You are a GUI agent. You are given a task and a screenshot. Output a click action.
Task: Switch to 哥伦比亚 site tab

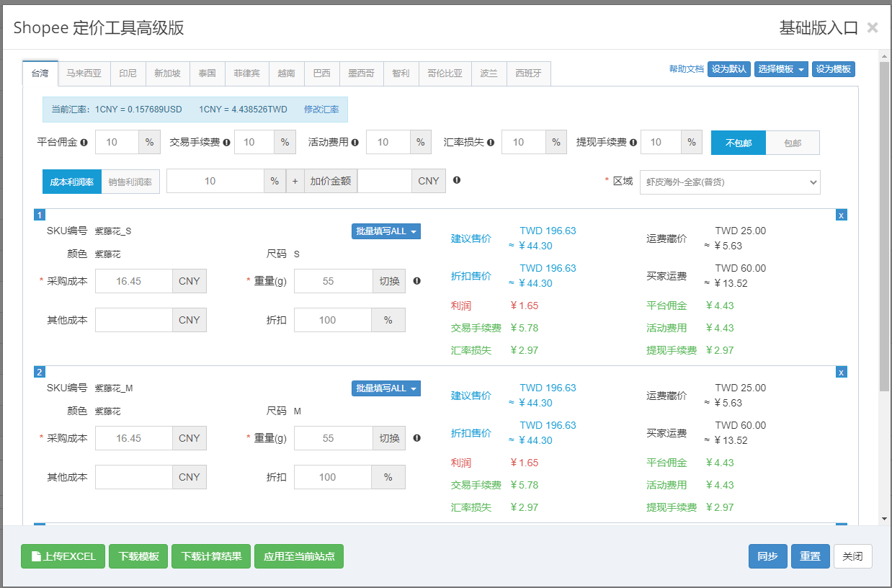[445, 73]
